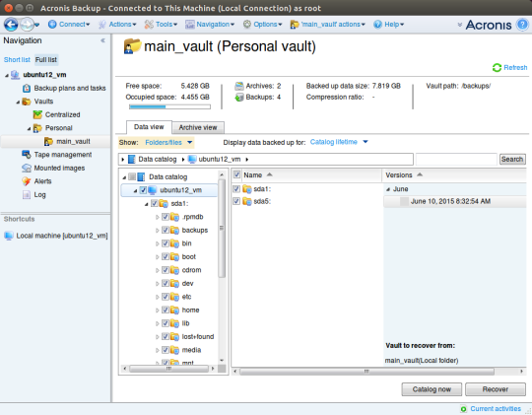Open the 'main_vault' actions menu
Viewport: 532px width, 415px height.
click(328, 25)
